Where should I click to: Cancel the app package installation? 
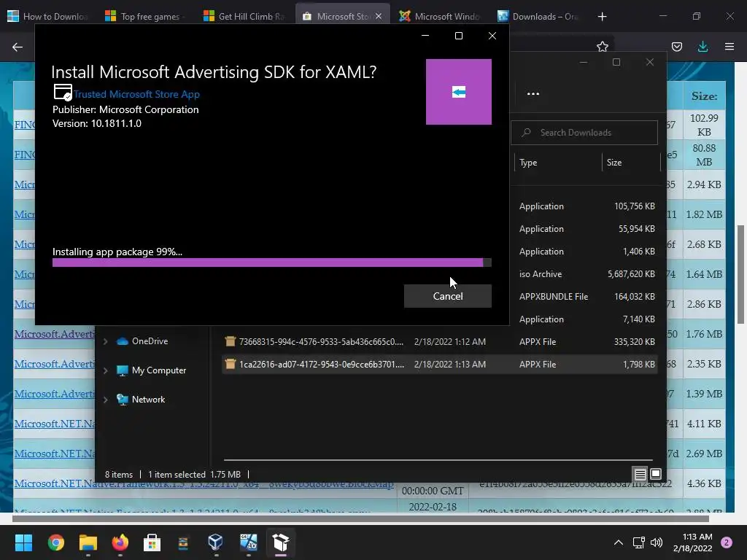tap(447, 296)
